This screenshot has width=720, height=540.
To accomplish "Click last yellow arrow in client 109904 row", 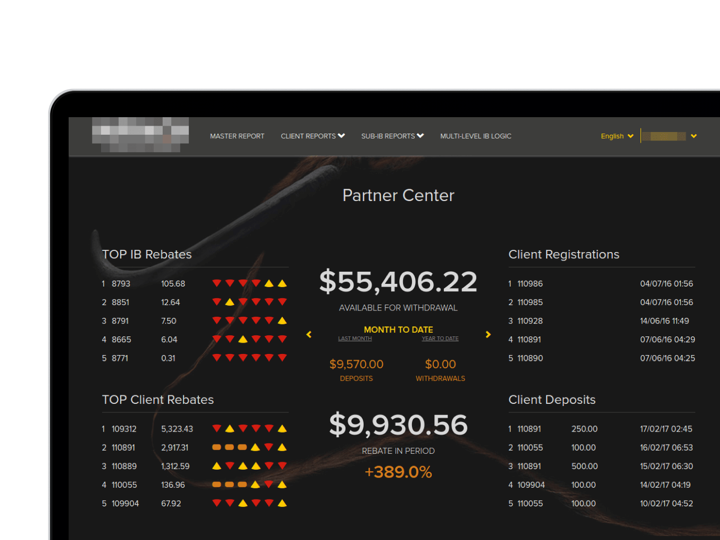I will coord(282,503).
